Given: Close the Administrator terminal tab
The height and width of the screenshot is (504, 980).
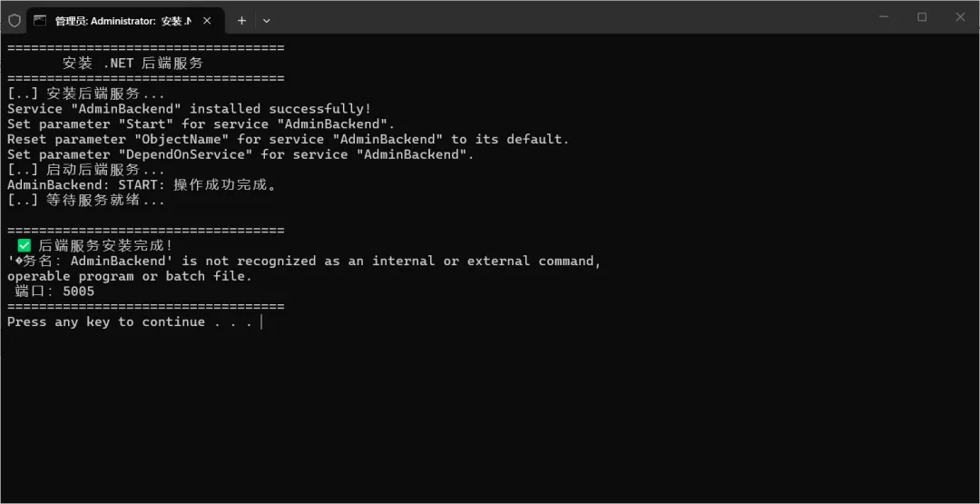Looking at the screenshot, I should [x=210, y=20].
